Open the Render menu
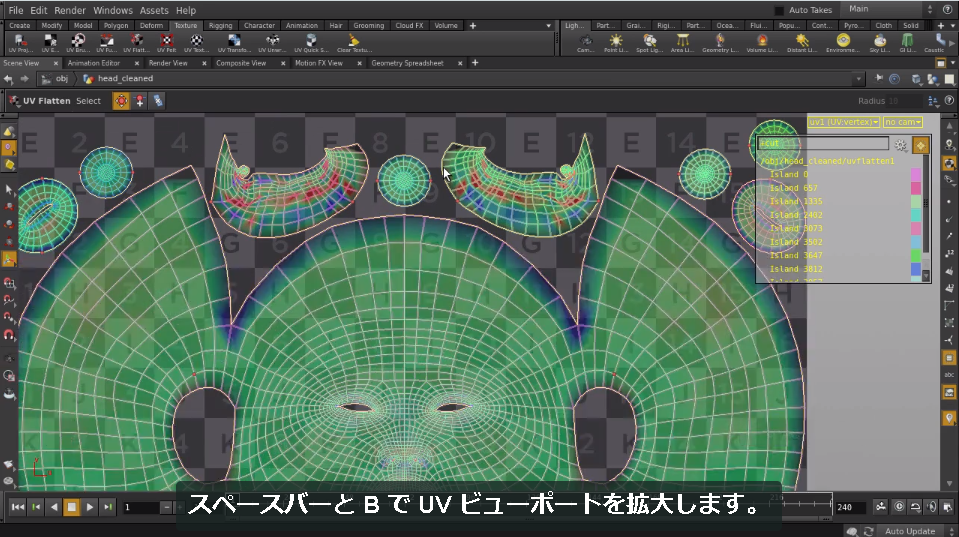The image size is (959, 537). pos(70,10)
